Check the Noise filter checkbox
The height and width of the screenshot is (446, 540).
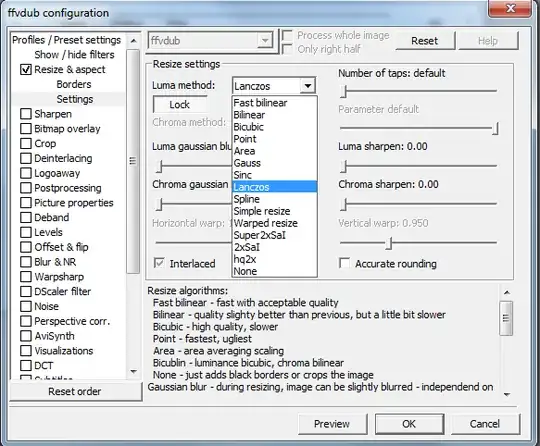click(x=26, y=307)
